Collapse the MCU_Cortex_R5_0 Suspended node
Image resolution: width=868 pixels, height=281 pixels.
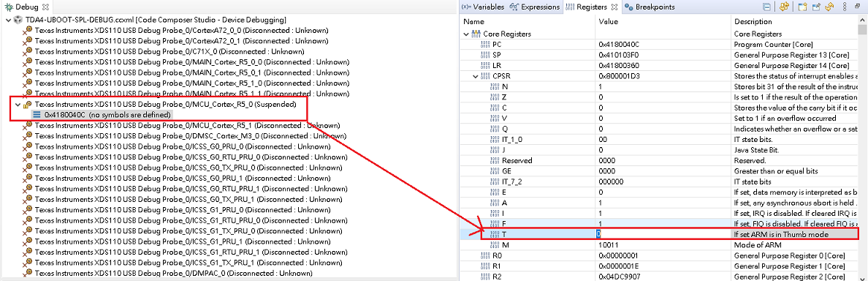18,104
